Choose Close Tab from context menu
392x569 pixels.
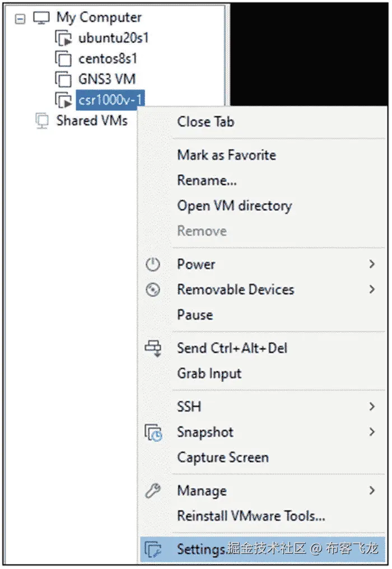(206, 122)
